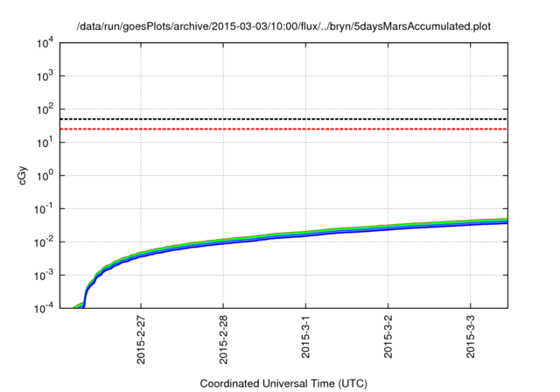Click the 10^4 y-axis tick label
The image size is (560, 392).
tap(45, 43)
